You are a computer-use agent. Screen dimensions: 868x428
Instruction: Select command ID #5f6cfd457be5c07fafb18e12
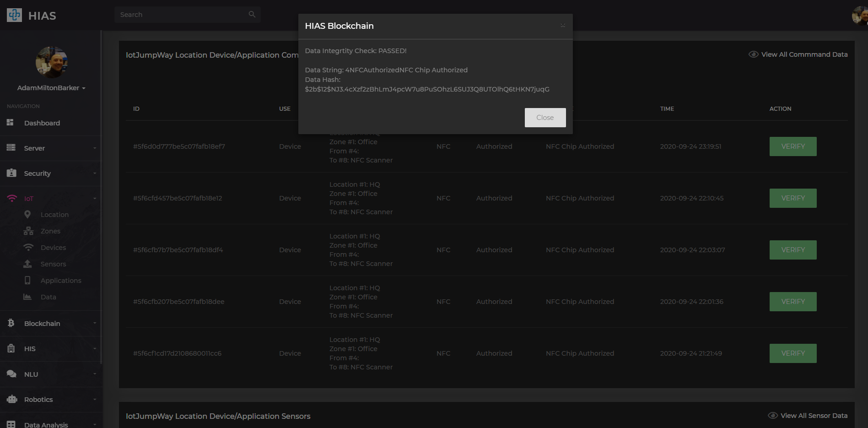[x=178, y=198]
